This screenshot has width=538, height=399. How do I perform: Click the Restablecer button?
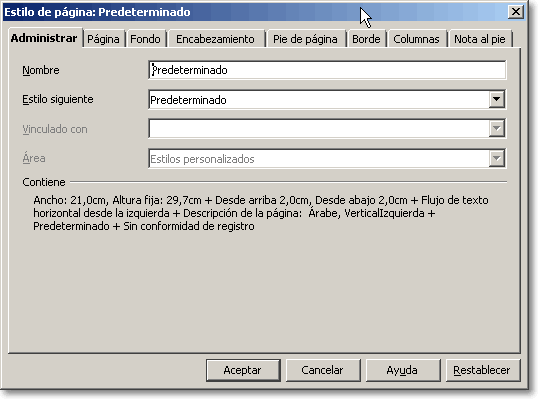click(x=483, y=370)
